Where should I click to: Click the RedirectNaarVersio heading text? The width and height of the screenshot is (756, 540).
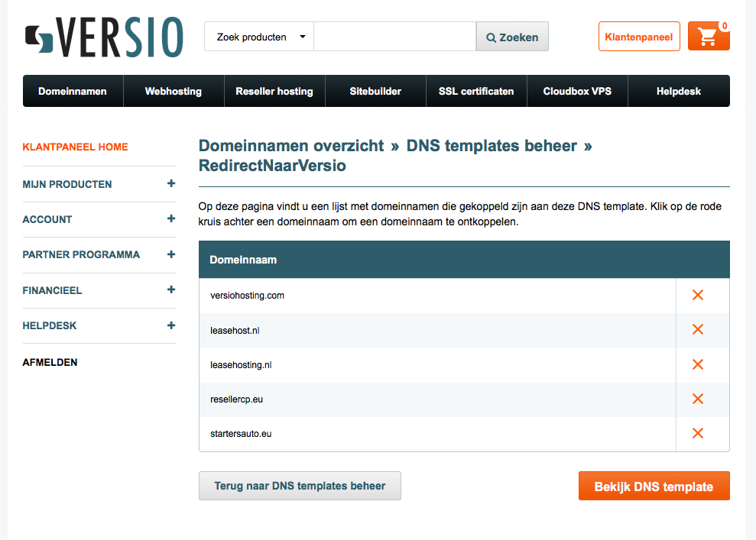pyautogui.click(x=272, y=165)
